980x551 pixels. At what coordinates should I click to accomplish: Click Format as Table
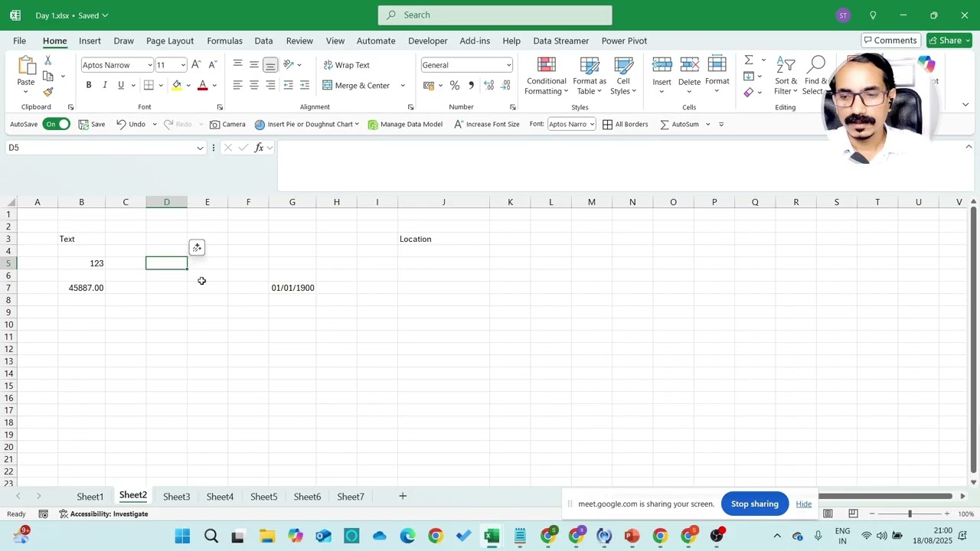pyautogui.click(x=590, y=76)
